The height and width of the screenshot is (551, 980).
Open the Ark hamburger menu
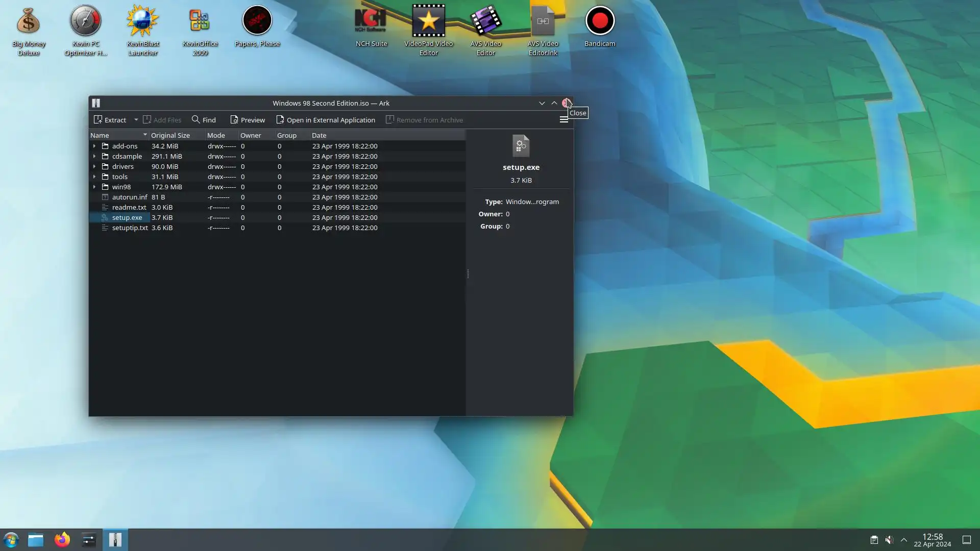(x=563, y=119)
